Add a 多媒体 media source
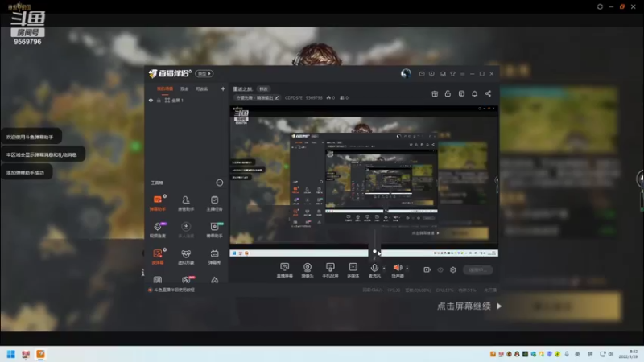644x362 pixels. [353, 270]
